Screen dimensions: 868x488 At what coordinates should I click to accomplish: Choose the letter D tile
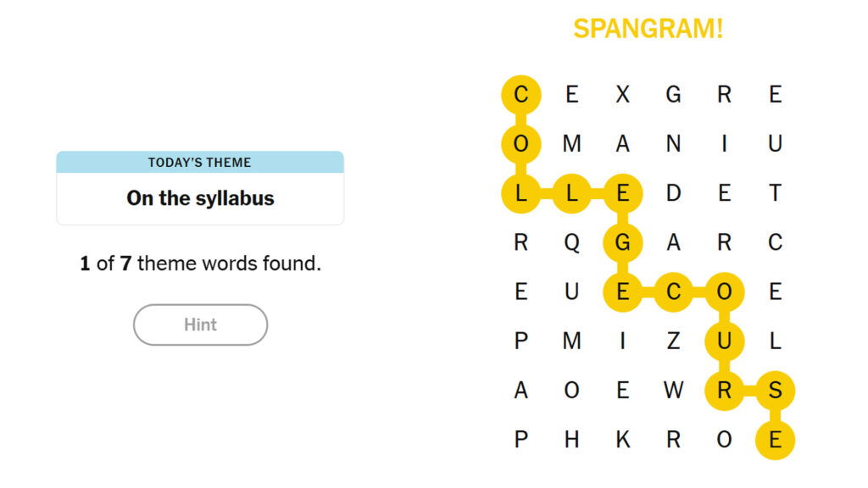coord(673,193)
